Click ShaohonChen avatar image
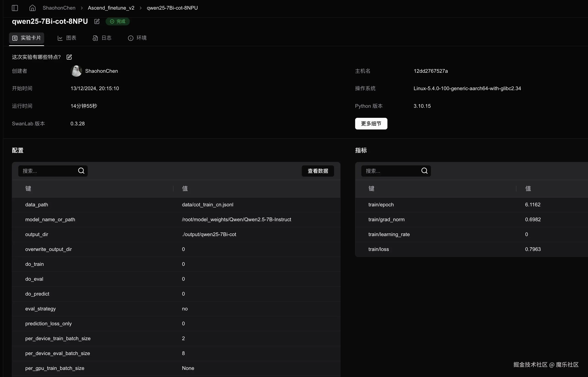 [x=76, y=71]
